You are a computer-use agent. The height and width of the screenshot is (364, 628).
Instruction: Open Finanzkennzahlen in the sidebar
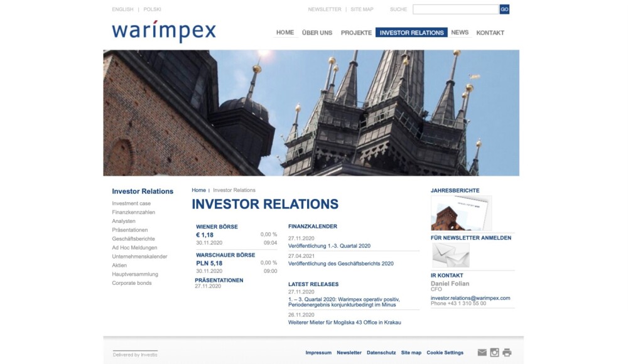tap(133, 212)
